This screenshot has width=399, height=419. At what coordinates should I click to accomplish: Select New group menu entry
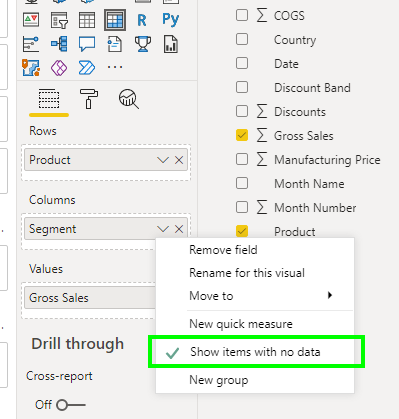pos(255,380)
